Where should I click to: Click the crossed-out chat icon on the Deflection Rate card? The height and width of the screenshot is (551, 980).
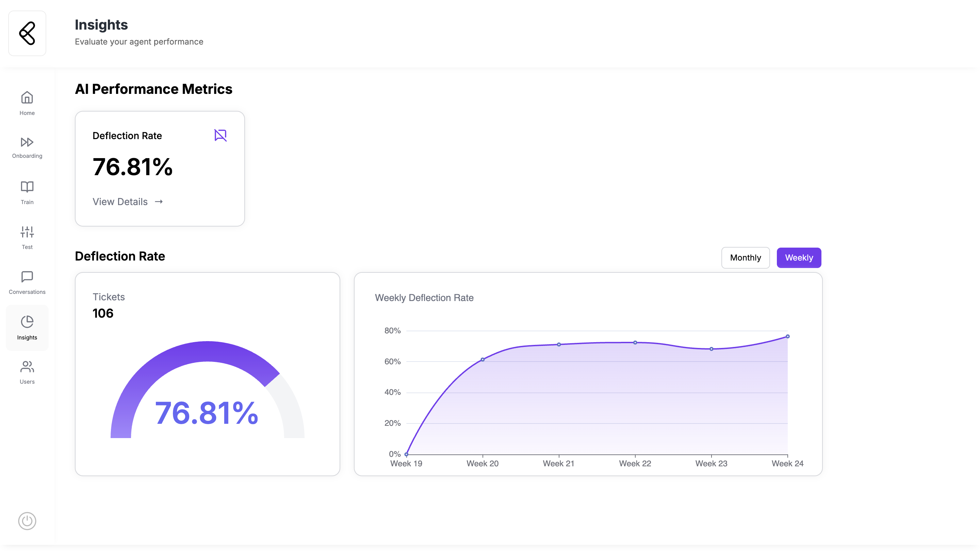(220, 135)
